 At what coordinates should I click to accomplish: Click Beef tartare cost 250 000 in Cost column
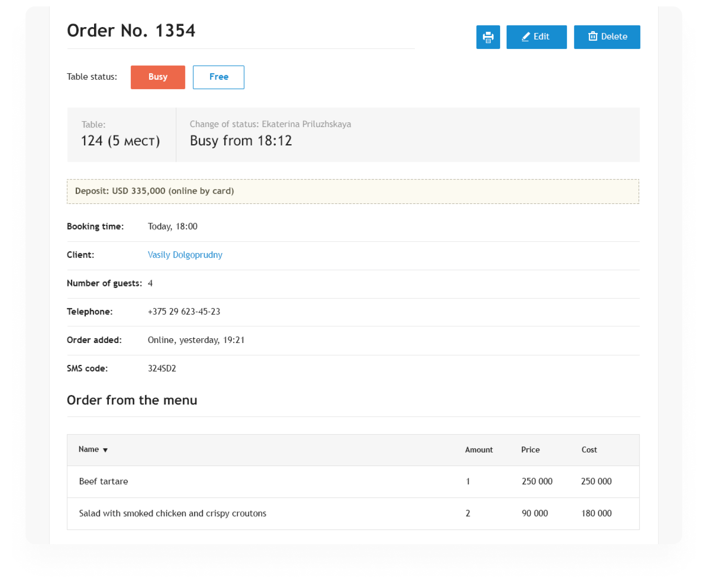pyautogui.click(x=596, y=482)
